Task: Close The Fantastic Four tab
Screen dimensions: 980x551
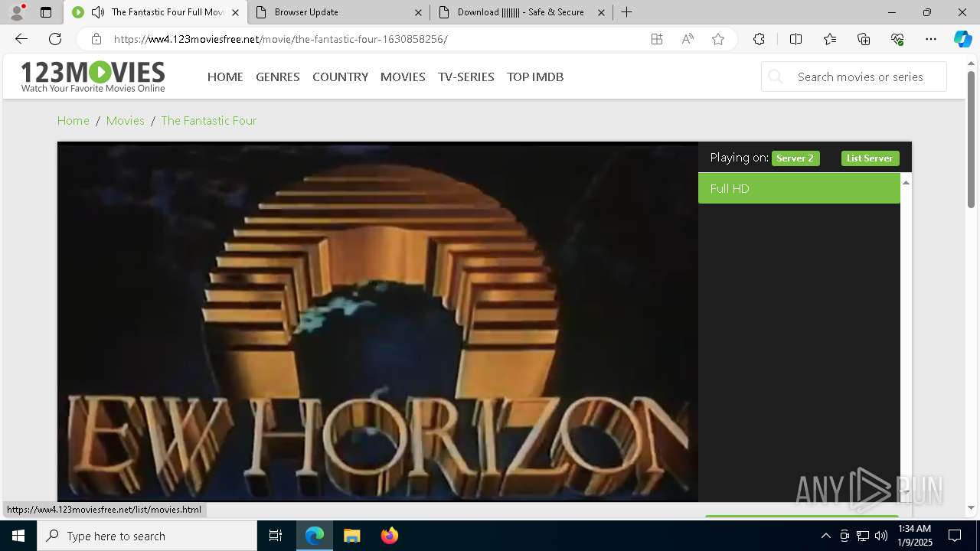Action: pos(235,12)
